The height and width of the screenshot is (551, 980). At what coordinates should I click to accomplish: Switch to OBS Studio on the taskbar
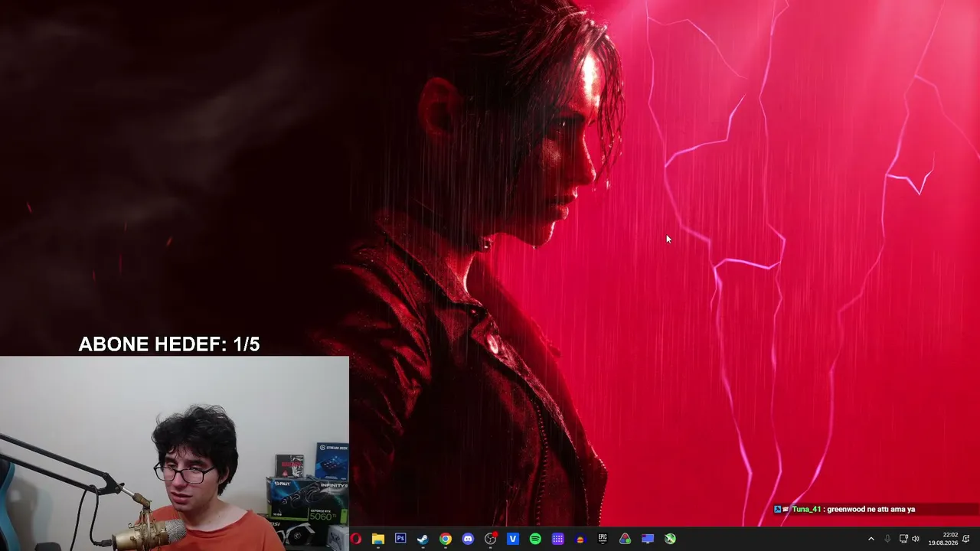coord(491,539)
